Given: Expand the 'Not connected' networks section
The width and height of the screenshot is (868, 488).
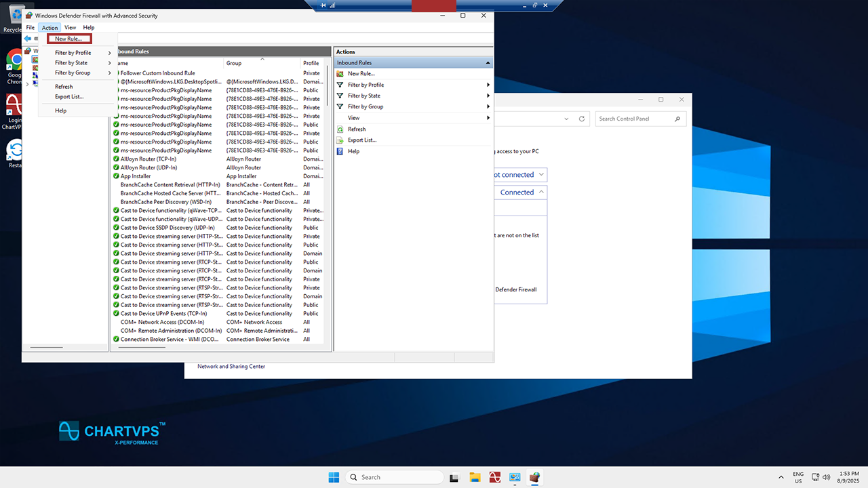Looking at the screenshot, I should [540, 175].
